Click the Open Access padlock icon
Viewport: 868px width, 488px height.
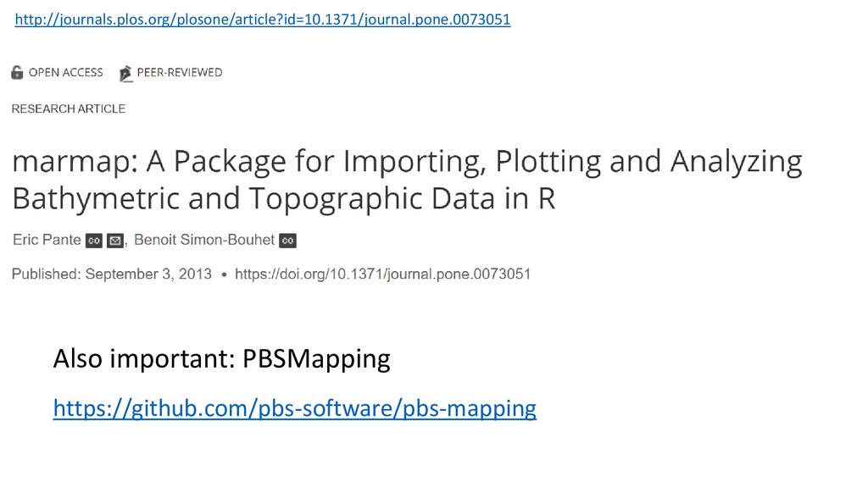17,73
